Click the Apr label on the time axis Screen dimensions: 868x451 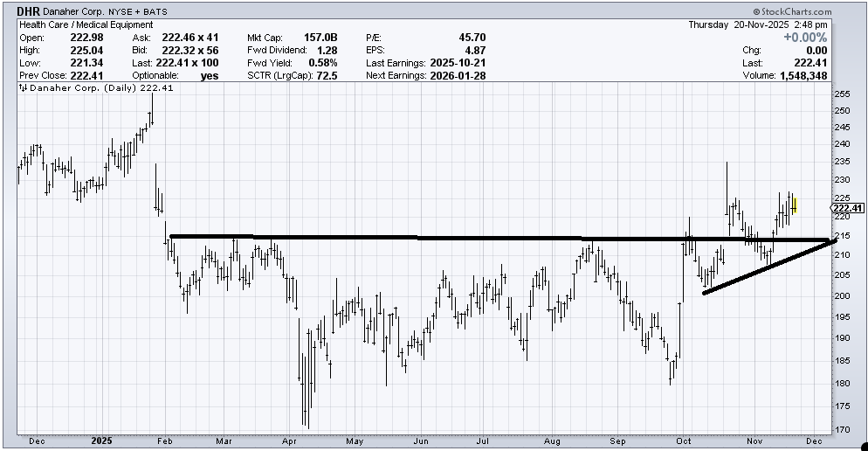click(x=288, y=440)
